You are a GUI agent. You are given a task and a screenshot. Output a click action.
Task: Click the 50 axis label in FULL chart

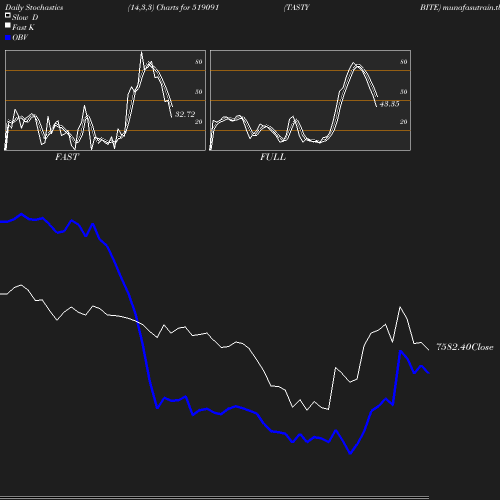404,92
